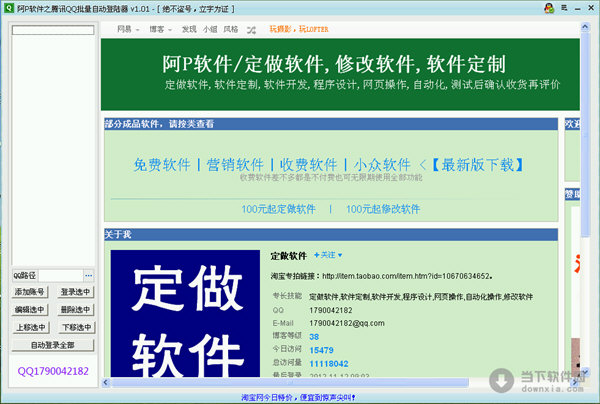Click the 自动登录全部 button

coord(53,345)
